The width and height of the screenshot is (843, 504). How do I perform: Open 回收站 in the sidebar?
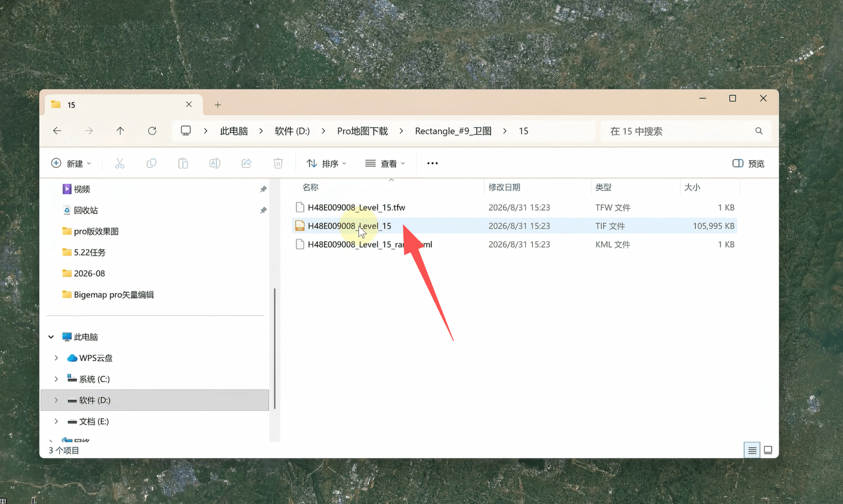[85, 210]
